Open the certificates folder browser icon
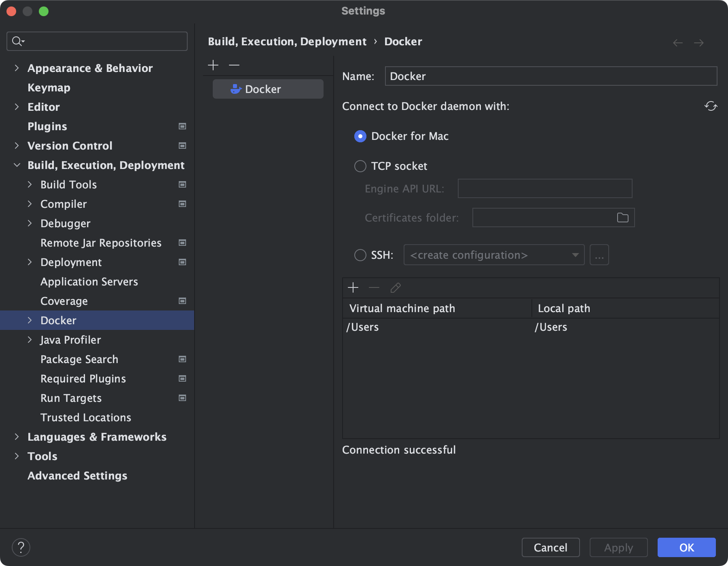 click(622, 218)
